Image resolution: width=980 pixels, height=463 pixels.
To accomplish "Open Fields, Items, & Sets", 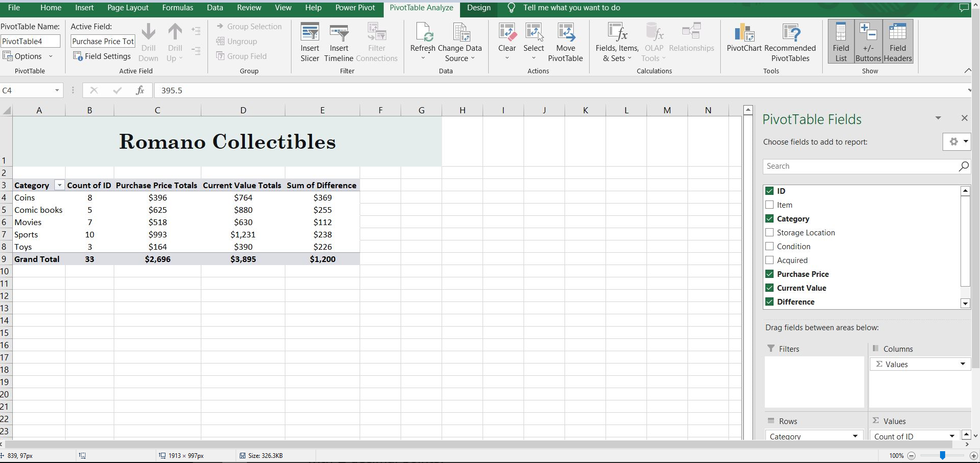I will [617, 43].
